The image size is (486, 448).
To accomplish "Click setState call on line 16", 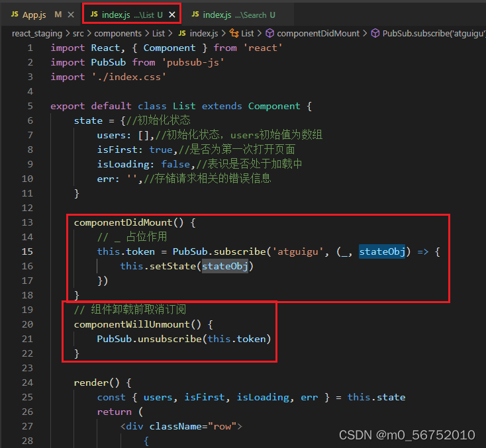I will [x=173, y=266].
